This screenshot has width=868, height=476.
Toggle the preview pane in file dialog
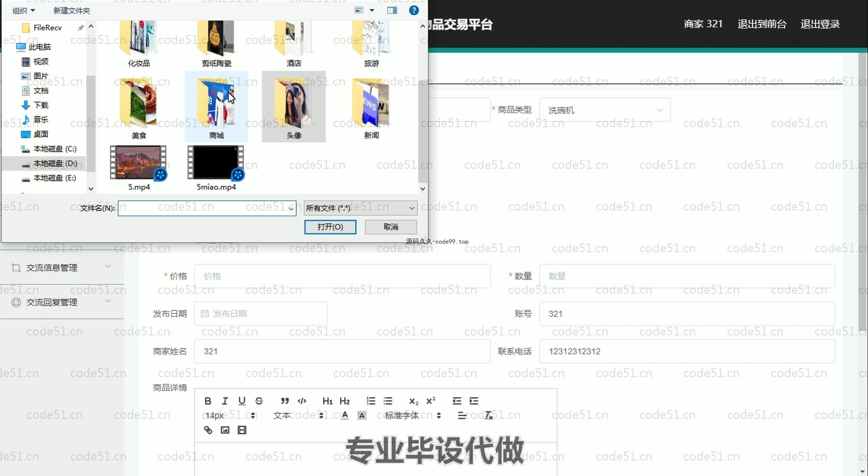click(392, 11)
